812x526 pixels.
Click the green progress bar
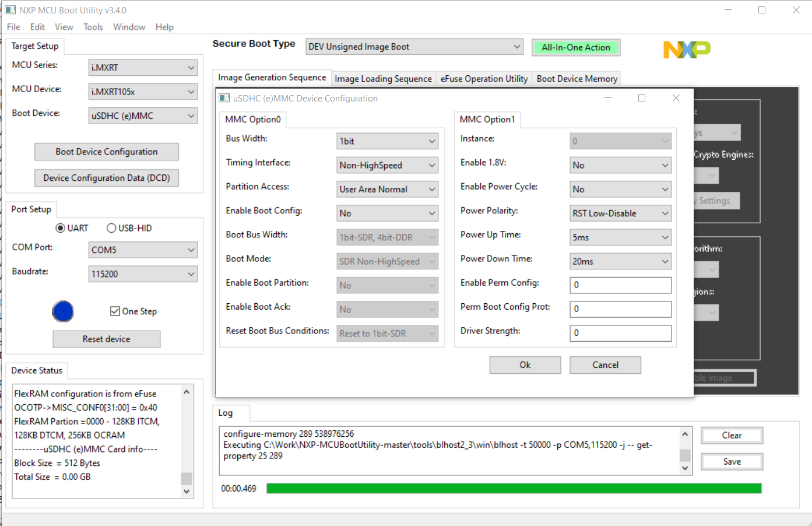(x=514, y=488)
